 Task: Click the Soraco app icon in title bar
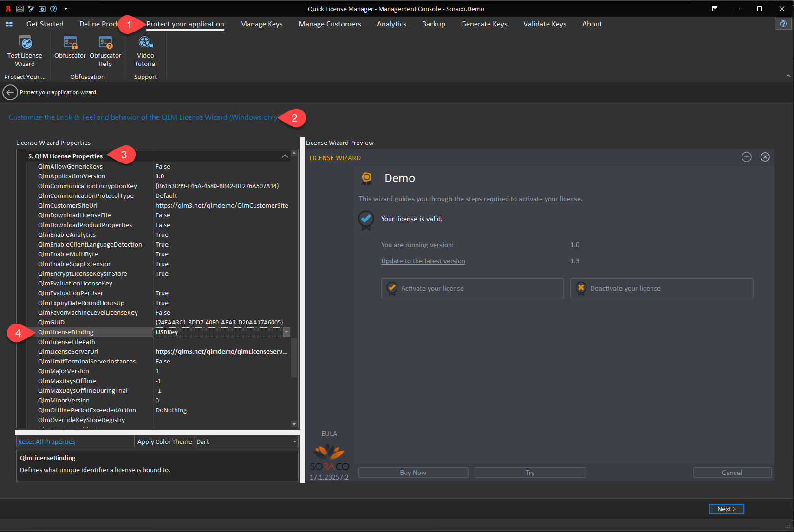pyautogui.click(x=8, y=9)
